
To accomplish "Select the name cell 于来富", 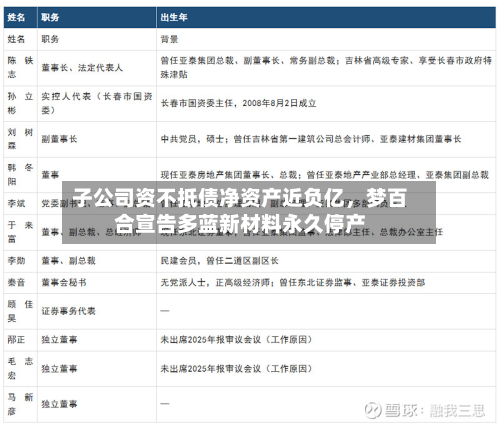I will pyautogui.click(x=20, y=232).
